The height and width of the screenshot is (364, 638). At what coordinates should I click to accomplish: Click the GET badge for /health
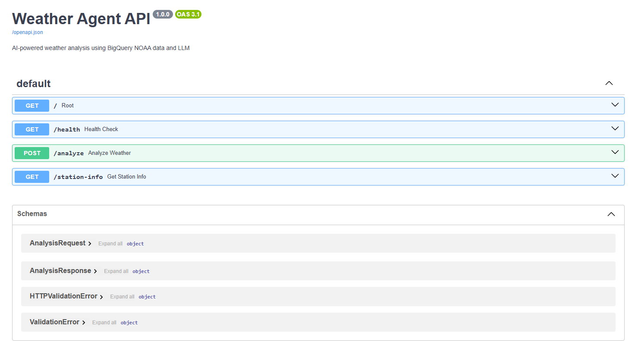point(32,129)
